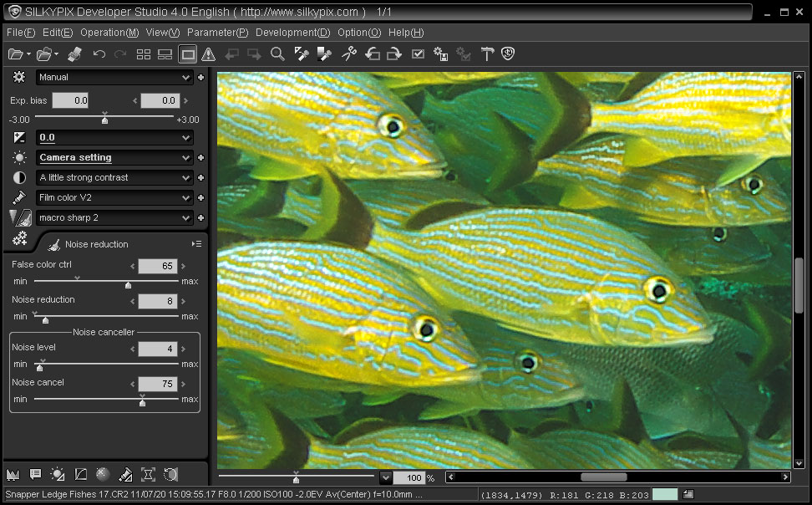This screenshot has width=812, height=505.
Task: Open the Development(D) menu
Action: 292,33
